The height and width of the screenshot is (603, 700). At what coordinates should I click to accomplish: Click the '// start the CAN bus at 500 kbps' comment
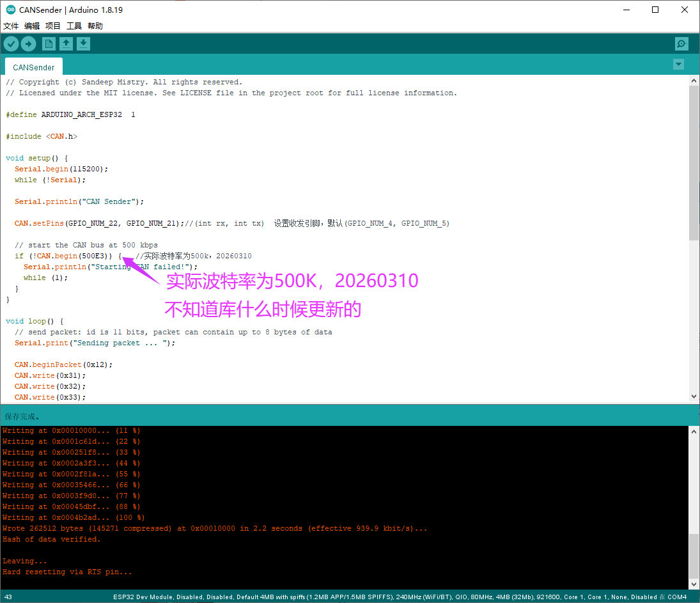(86, 245)
